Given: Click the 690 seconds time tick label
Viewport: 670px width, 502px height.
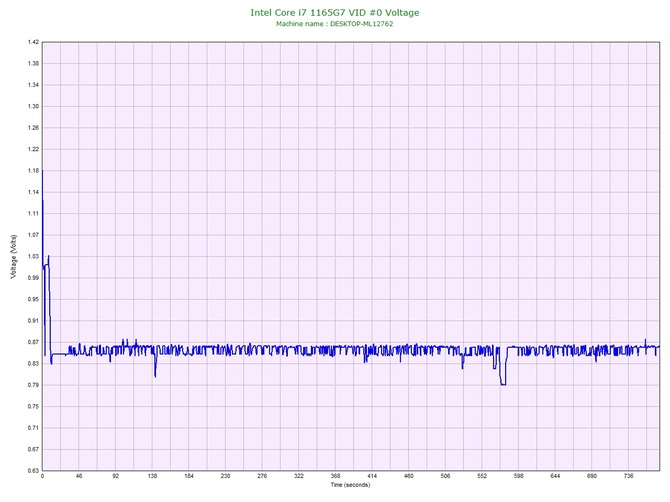Looking at the screenshot, I should (592, 476).
